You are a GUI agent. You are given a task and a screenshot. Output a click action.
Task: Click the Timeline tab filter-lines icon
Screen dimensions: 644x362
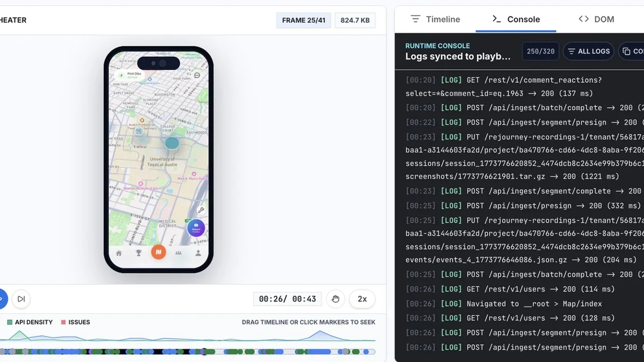(x=415, y=19)
